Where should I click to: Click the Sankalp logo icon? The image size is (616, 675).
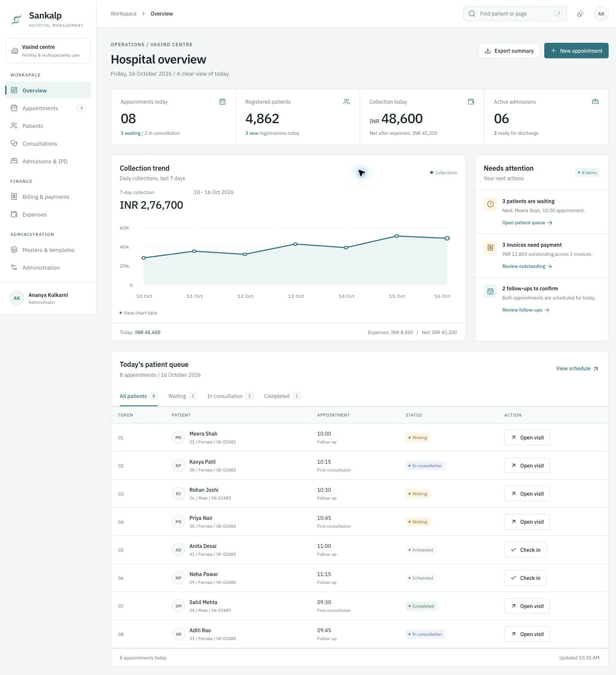16,19
